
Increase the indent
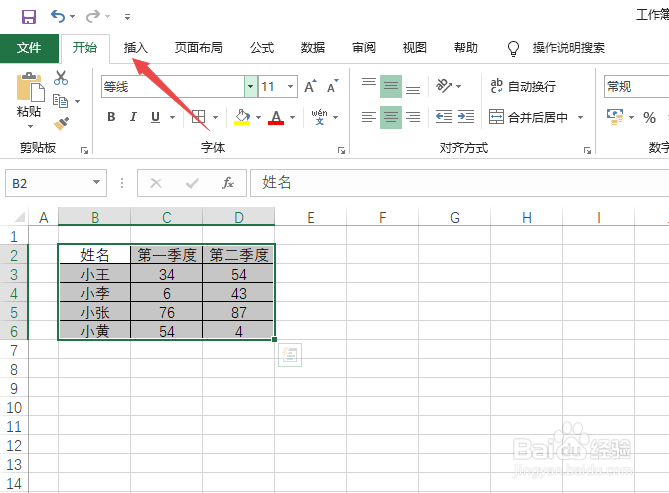pyautogui.click(x=466, y=117)
